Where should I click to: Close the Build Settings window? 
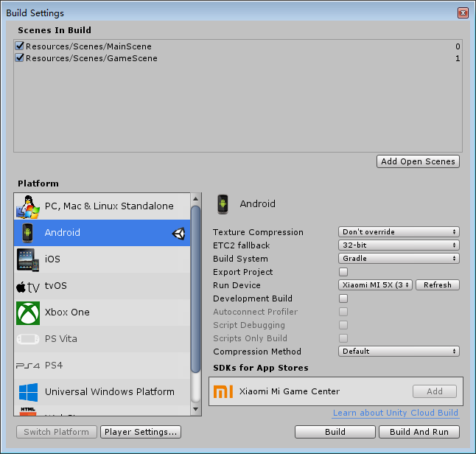click(463, 13)
